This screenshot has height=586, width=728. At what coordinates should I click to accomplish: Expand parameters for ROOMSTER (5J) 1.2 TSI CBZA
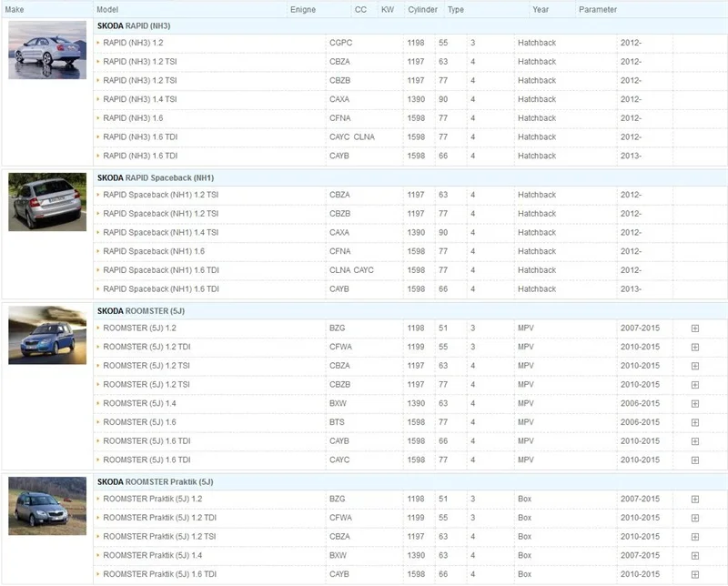coord(694,366)
